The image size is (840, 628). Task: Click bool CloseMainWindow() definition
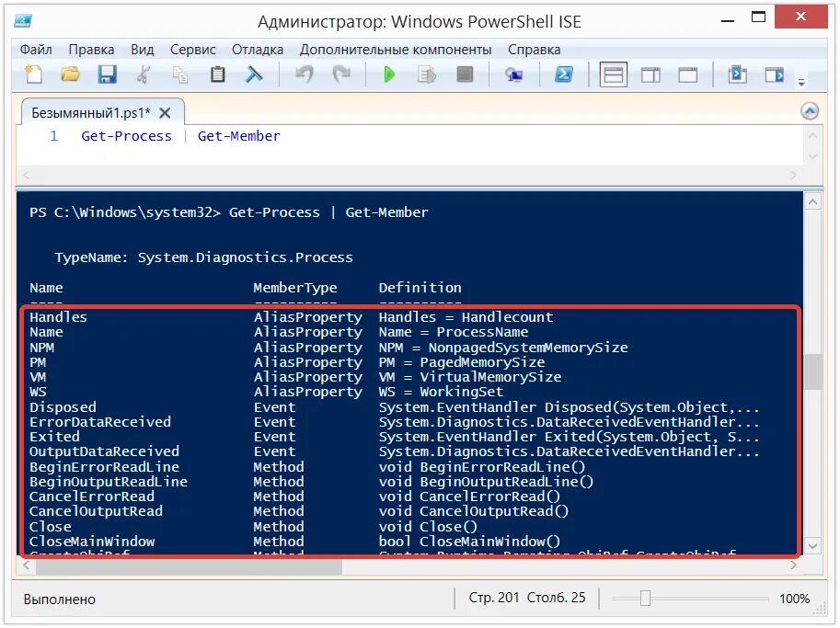point(469,542)
